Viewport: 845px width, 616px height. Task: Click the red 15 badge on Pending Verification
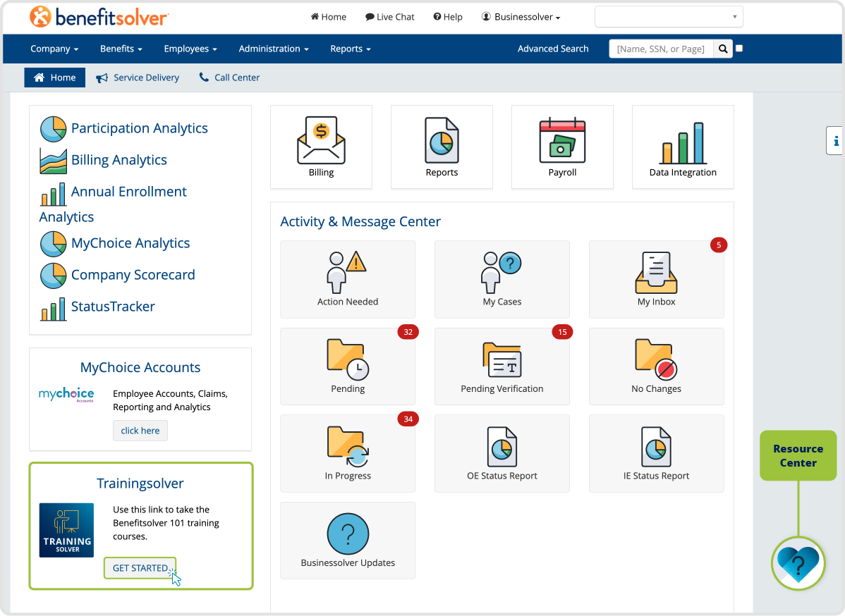tap(562, 332)
